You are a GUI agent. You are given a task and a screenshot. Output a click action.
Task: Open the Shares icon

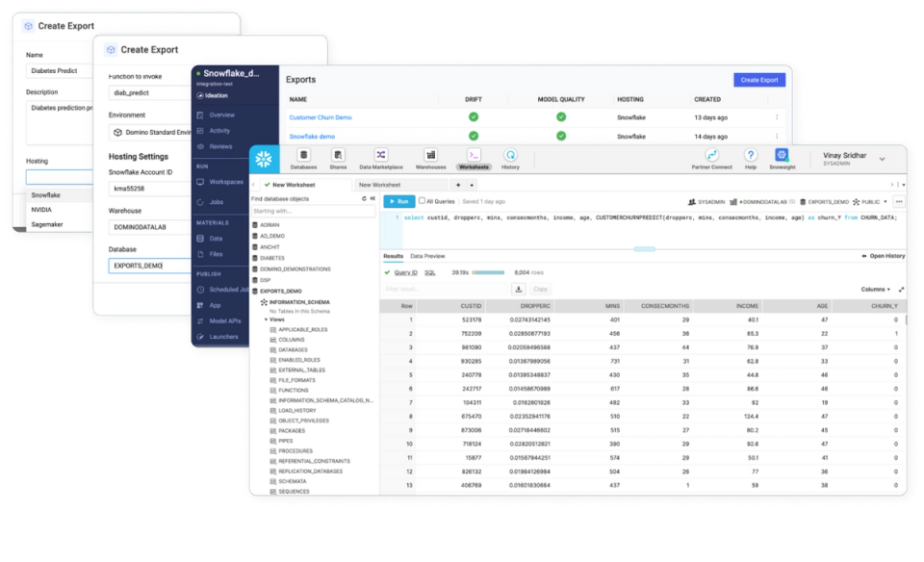click(x=338, y=155)
